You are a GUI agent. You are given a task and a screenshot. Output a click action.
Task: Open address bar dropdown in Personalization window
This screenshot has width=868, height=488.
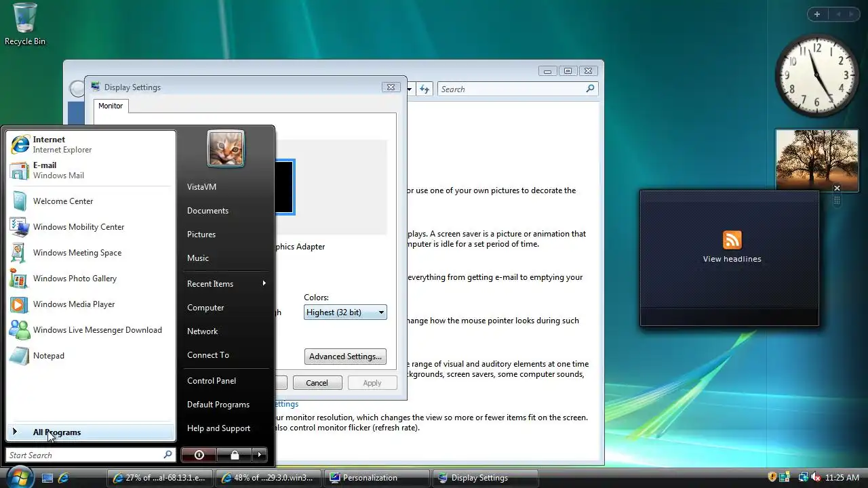(x=410, y=89)
